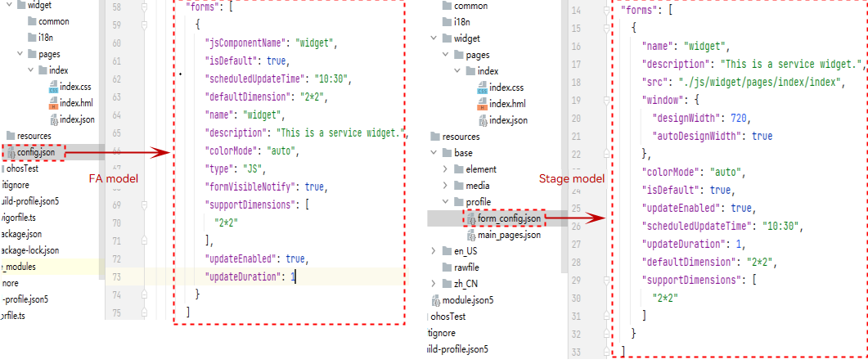Click the common folder icon in FA model tree
The height and width of the screenshot is (364, 868).
pyautogui.click(x=32, y=21)
